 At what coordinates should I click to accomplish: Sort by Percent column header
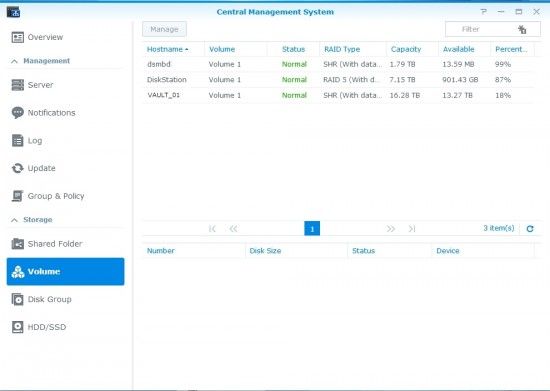tap(511, 49)
